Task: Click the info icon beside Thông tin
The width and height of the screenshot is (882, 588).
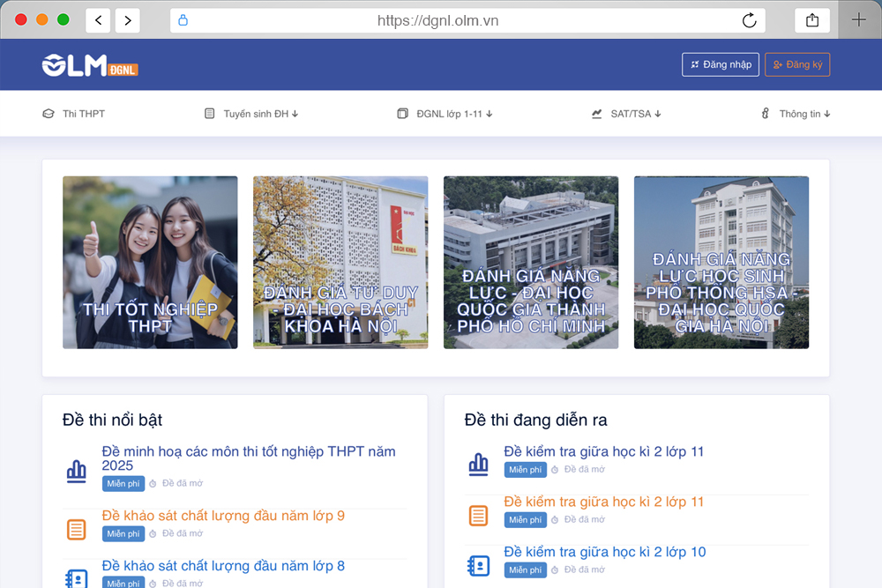Action: (765, 113)
